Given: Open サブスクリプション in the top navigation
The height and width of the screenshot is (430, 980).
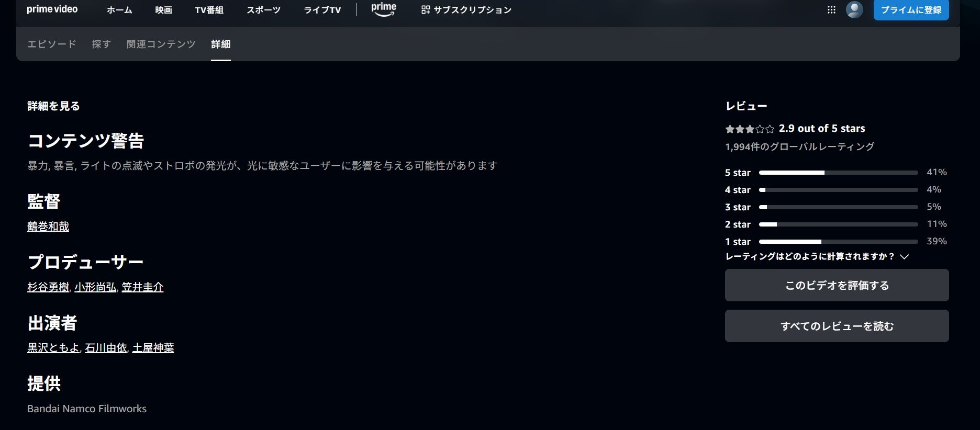Looking at the screenshot, I should click(x=466, y=10).
